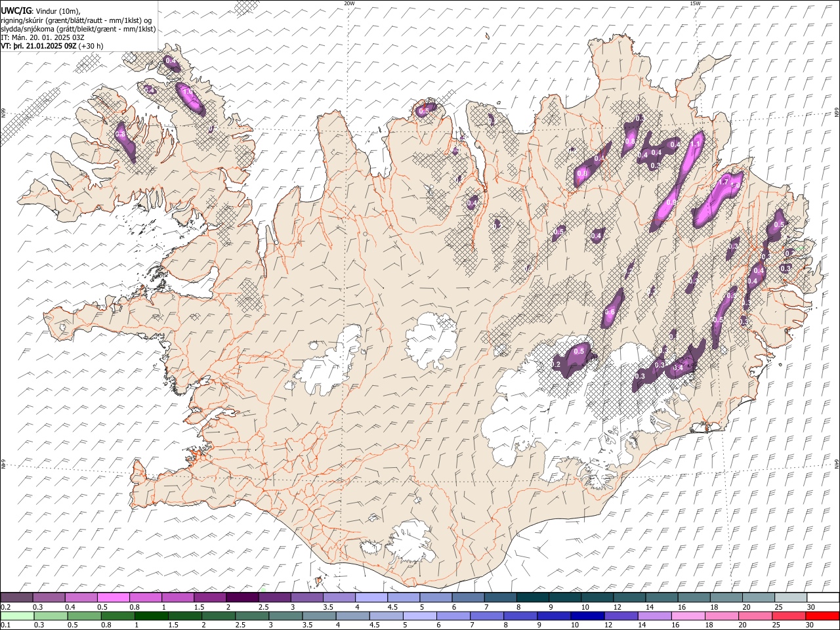Select the rigning/skúrir legend description line

pos(77,20)
